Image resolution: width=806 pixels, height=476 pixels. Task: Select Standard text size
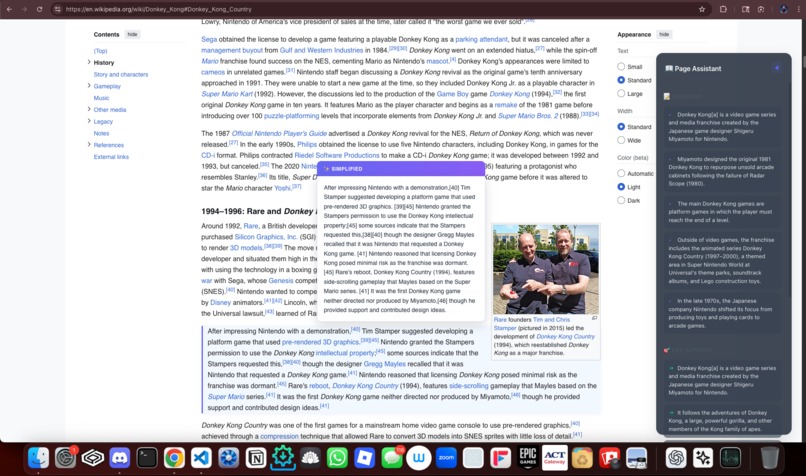point(621,80)
